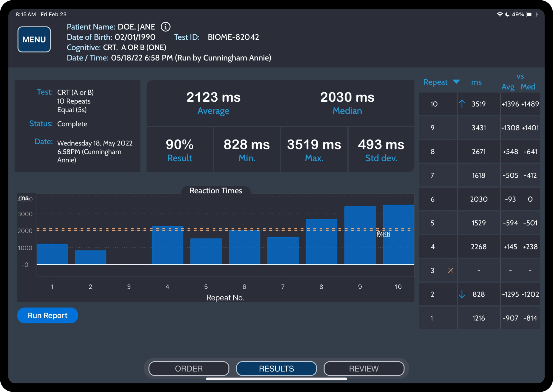Click the Avg column header
The image size is (553, 392).
[x=508, y=87]
